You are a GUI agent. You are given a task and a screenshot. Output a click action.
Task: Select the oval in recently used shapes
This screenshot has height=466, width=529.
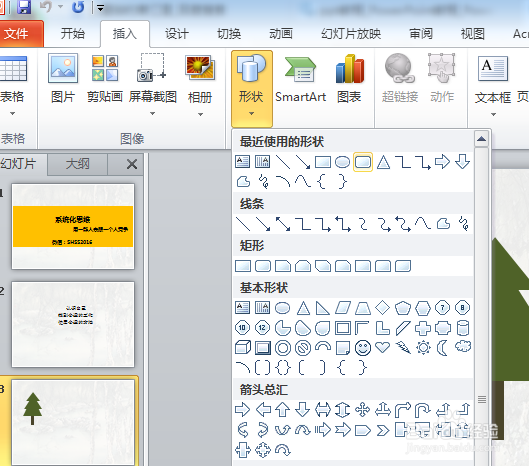click(x=342, y=162)
